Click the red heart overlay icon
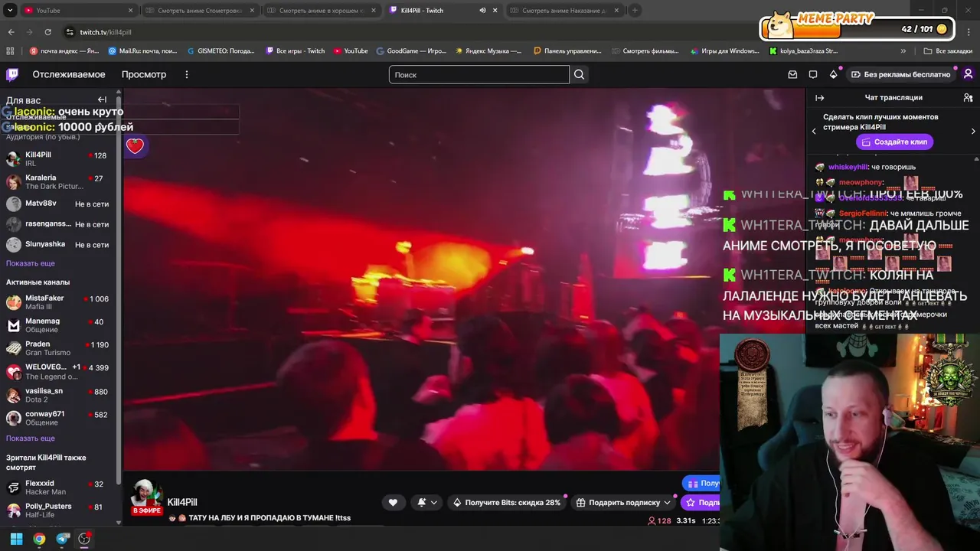980x551 pixels. point(135,145)
